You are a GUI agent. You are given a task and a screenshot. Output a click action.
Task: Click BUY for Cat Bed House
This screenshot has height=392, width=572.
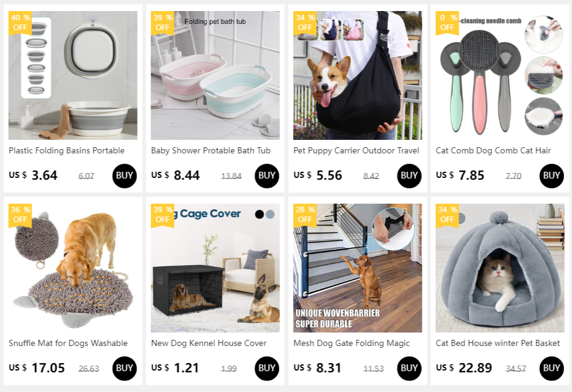click(x=551, y=368)
